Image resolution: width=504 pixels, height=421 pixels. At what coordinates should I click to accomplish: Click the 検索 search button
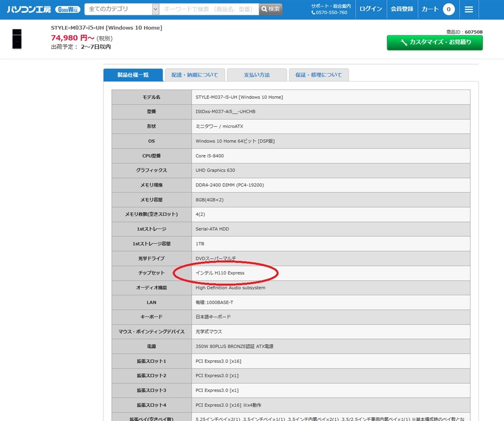(271, 9)
